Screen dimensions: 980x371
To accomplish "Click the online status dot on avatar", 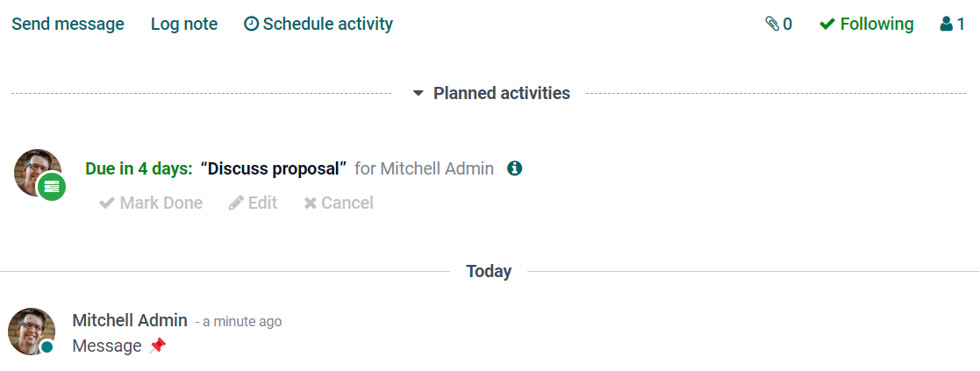I will pyautogui.click(x=47, y=347).
